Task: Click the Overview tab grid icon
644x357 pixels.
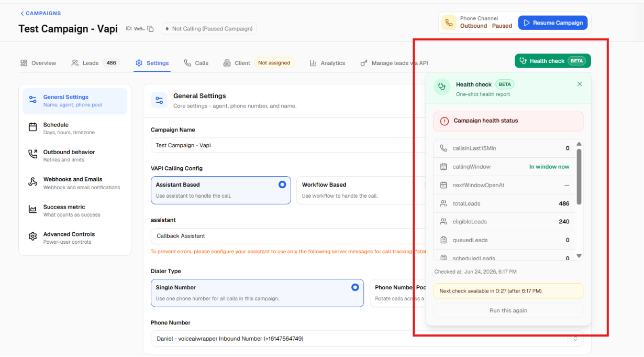Action: (24, 63)
